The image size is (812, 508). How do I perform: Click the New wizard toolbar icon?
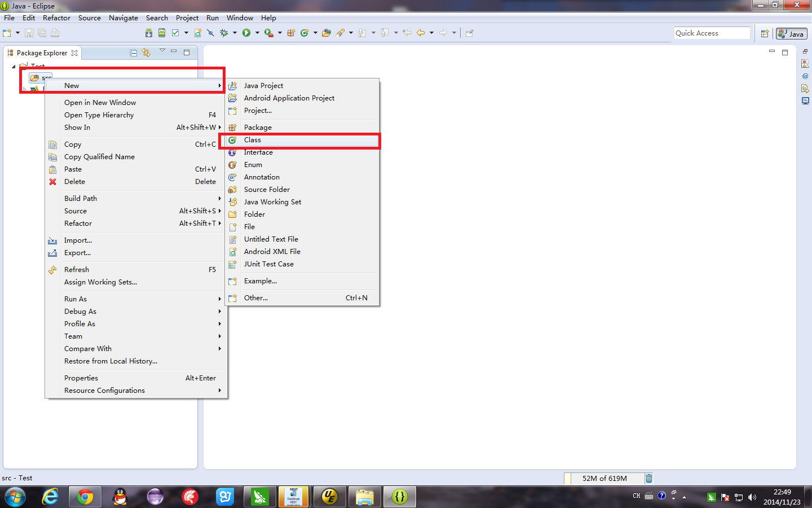click(7, 33)
